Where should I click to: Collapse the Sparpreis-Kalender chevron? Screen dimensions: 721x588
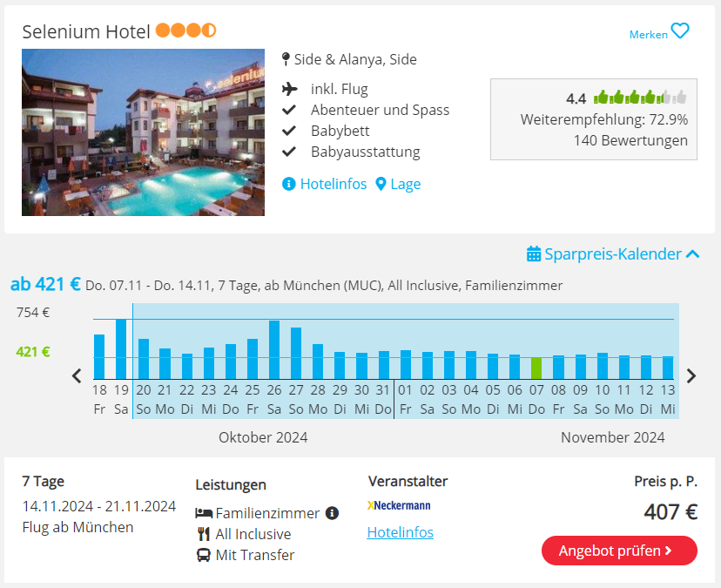tap(692, 254)
